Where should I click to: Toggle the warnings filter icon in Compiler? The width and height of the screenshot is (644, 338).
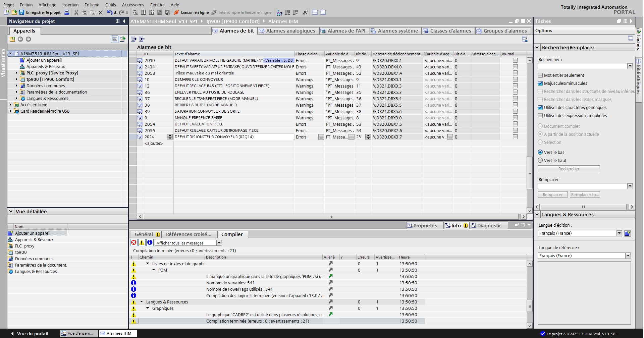point(142,242)
